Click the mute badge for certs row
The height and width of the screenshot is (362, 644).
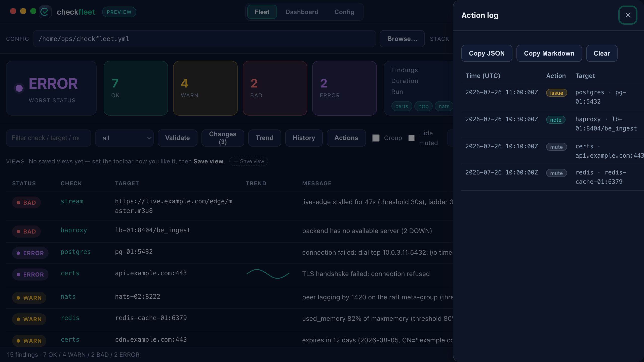pos(556,147)
